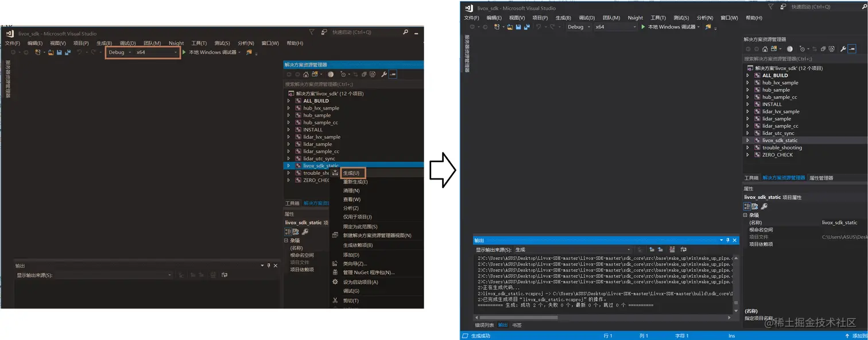Click the Home icon in Solution Explorer toolbar
This screenshot has width=868, height=340.
(x=765, y=48)
